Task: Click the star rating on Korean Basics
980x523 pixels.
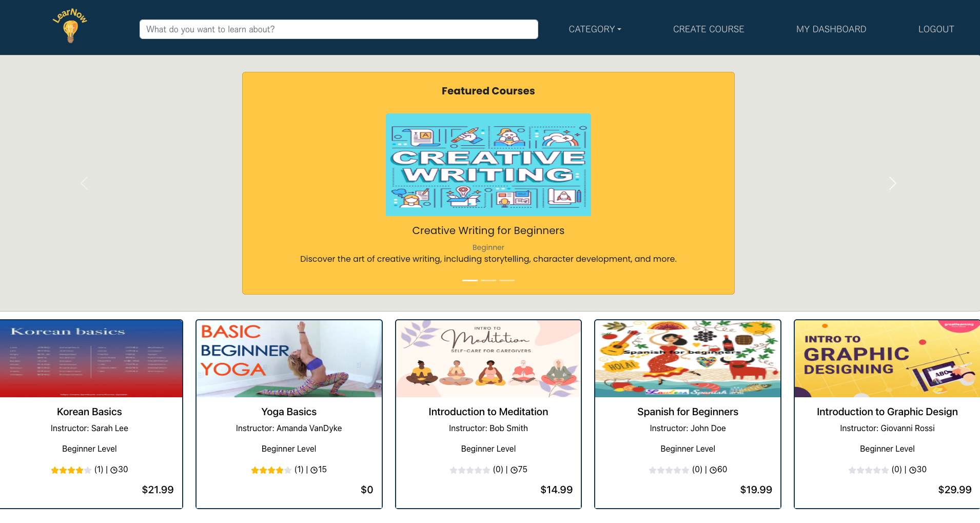Action: coord(71,470)
